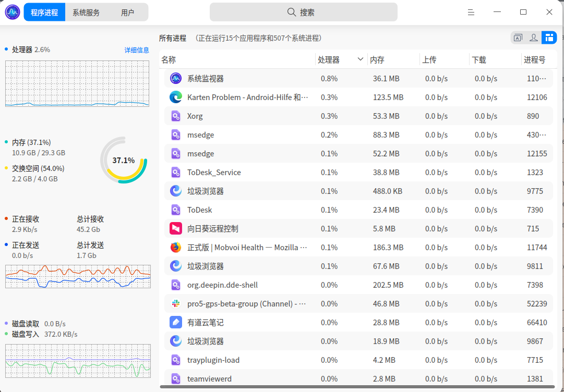Sort processes by the 下载 column header

pos(479,60)
